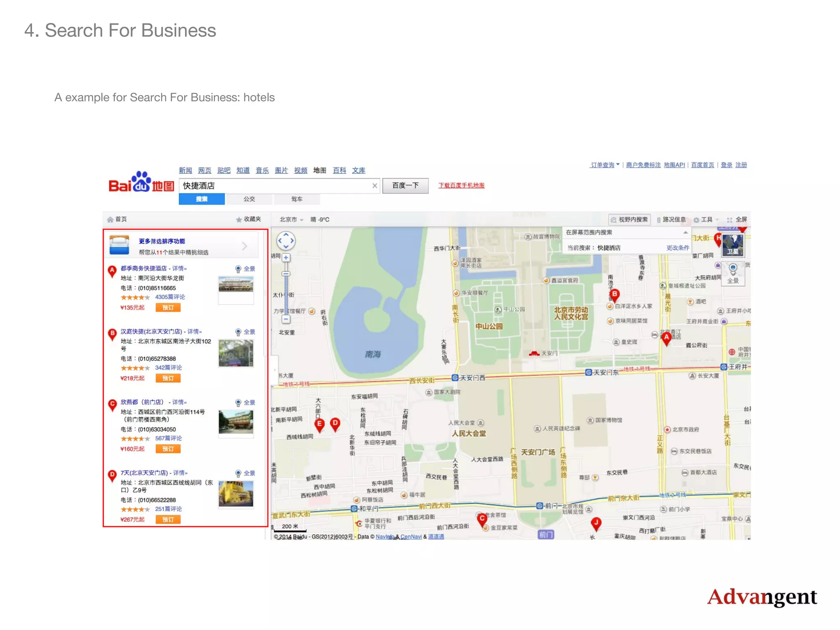Click the map pan direction control
Image resolution: width=840 pixels, height=630 pixels.
286,241
